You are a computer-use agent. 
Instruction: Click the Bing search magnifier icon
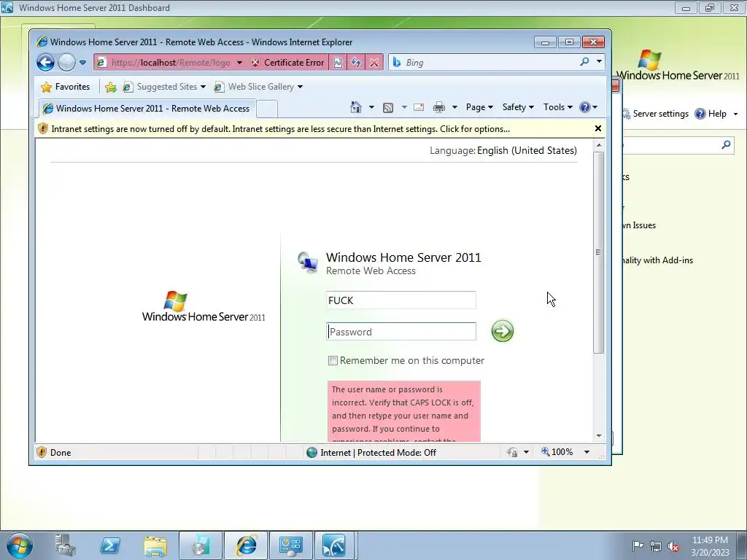point(584,62)
